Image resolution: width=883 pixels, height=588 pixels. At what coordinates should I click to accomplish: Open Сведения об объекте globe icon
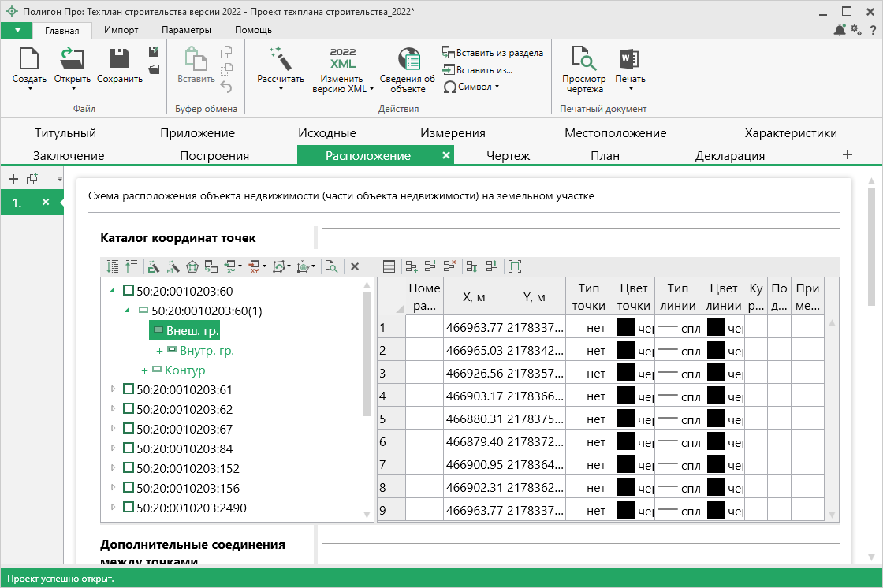point(408,59)
